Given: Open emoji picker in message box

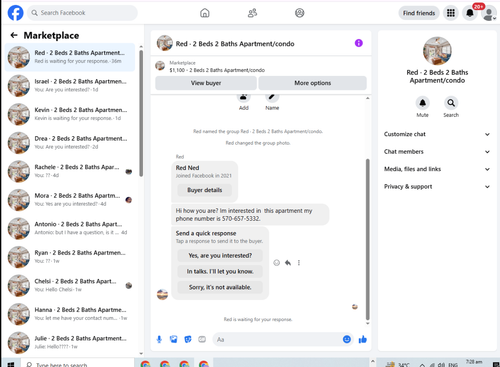Looking at the screenshot, I should (x=347, y=339).
